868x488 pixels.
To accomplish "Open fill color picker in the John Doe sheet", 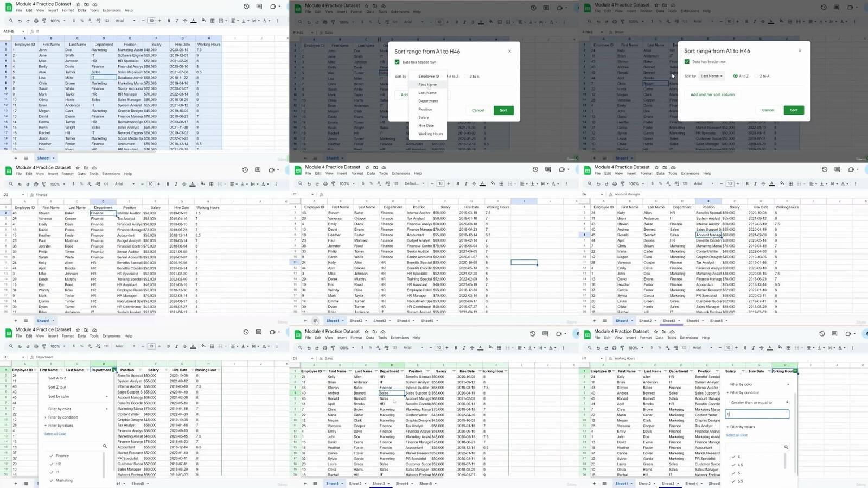I will click(203, 21).
